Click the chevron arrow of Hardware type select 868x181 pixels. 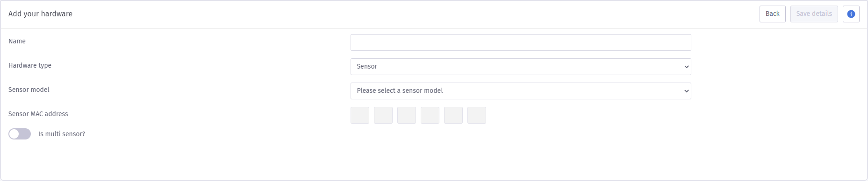686,67
